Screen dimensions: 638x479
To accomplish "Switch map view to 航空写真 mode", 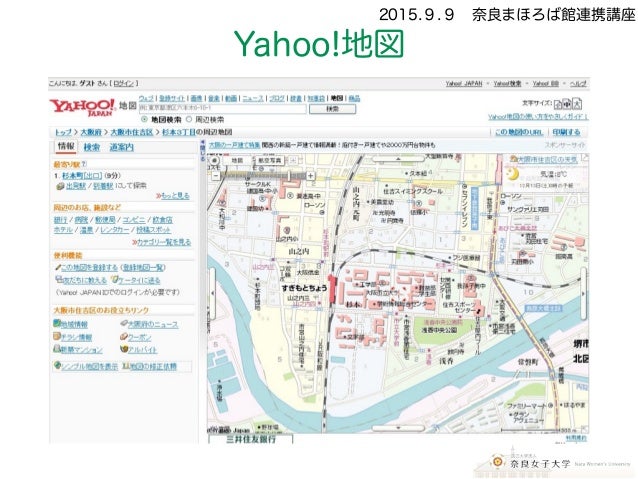I will [x=269, y=160].
